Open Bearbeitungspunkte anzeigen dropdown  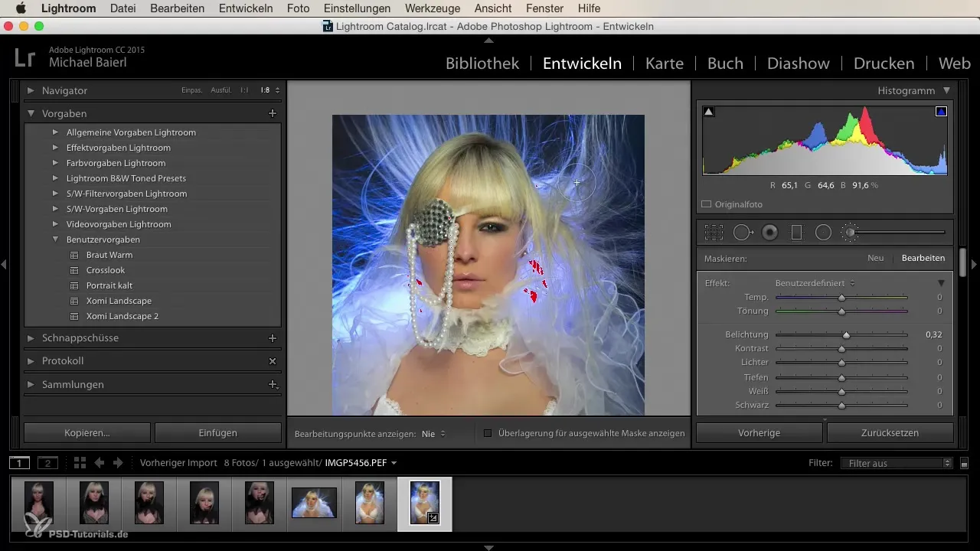[x=433, y=434]
